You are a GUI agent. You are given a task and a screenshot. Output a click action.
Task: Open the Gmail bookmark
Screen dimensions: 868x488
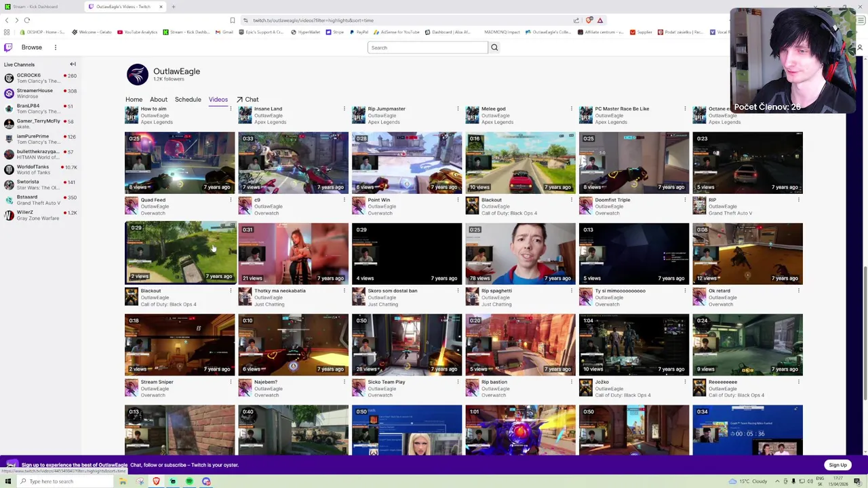pyautogui.click(x=224, y=32)
